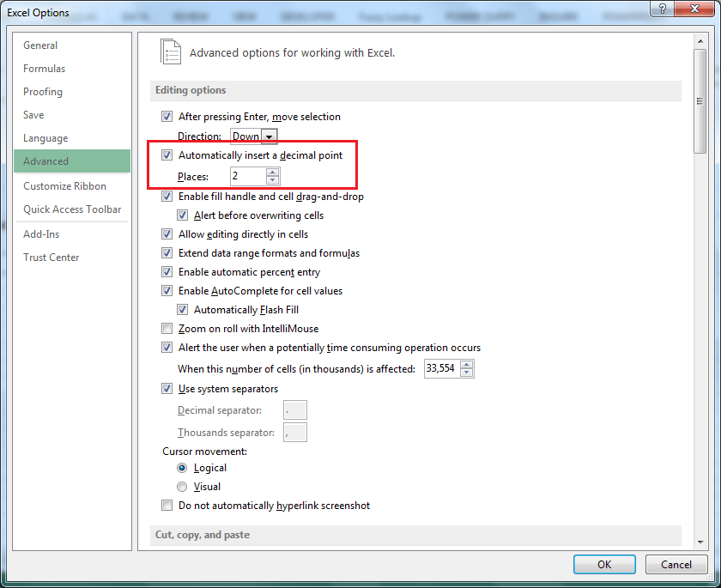Toggle Alert for time consuming operation
Screen dimensions: 721x588
pyautogui.click(x=167, y=347)
